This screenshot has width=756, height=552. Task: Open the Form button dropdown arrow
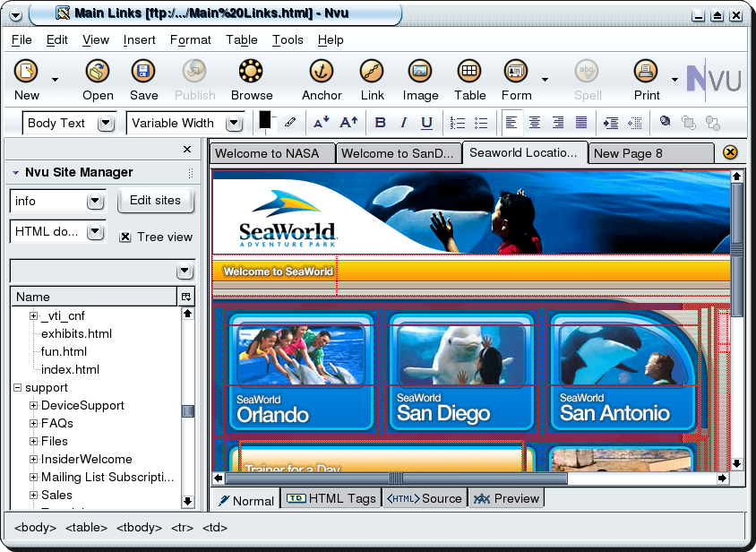click(545, 79)
